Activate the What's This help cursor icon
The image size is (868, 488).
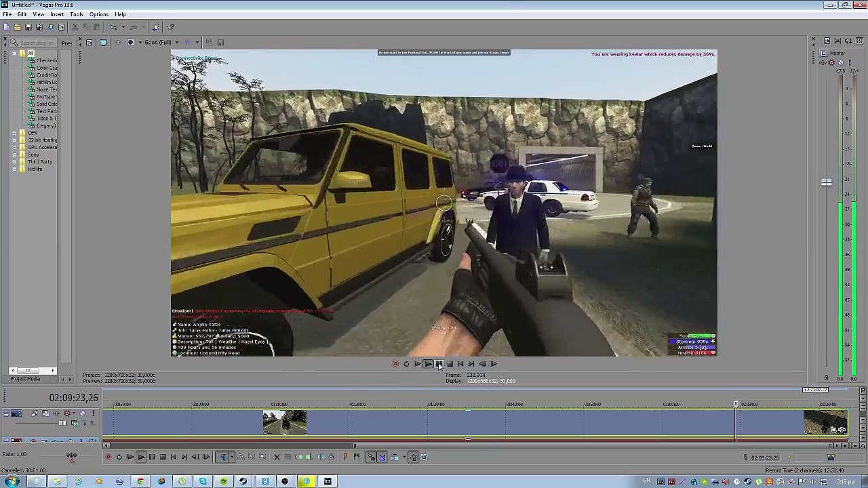pos(170,27)
